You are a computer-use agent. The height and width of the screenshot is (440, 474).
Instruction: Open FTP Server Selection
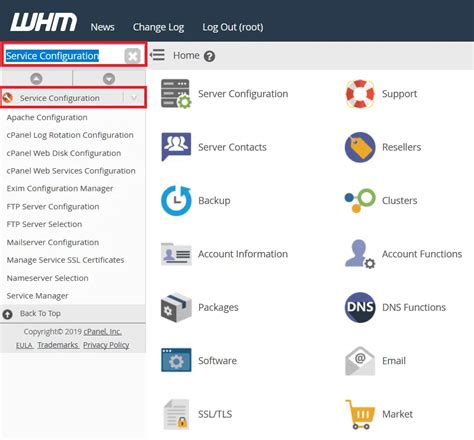[x=44, y=224]
